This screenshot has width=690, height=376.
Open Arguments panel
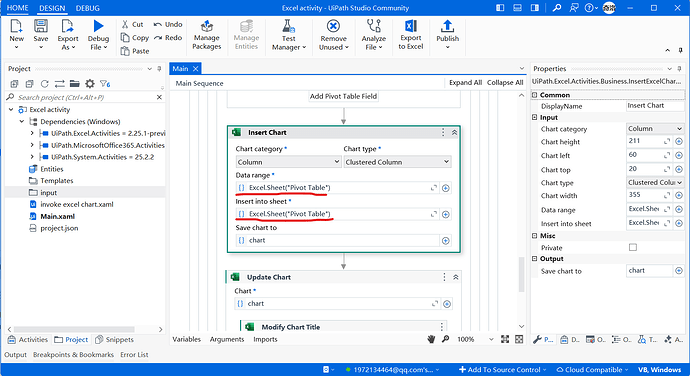(227, 339)
